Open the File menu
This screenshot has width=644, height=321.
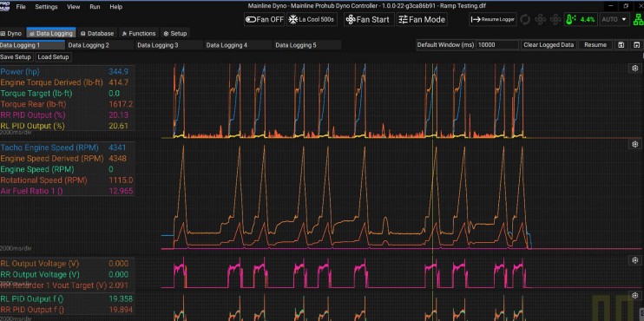pos(21,7)
